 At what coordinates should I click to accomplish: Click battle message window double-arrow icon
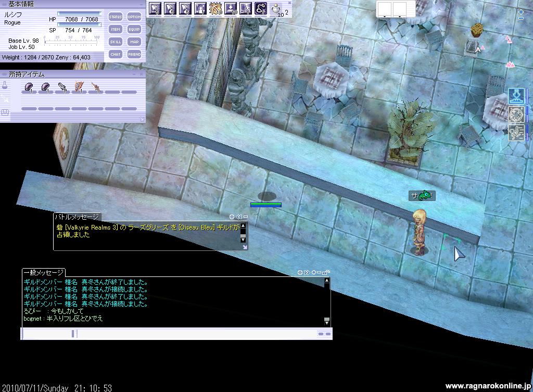pos(239,217)
